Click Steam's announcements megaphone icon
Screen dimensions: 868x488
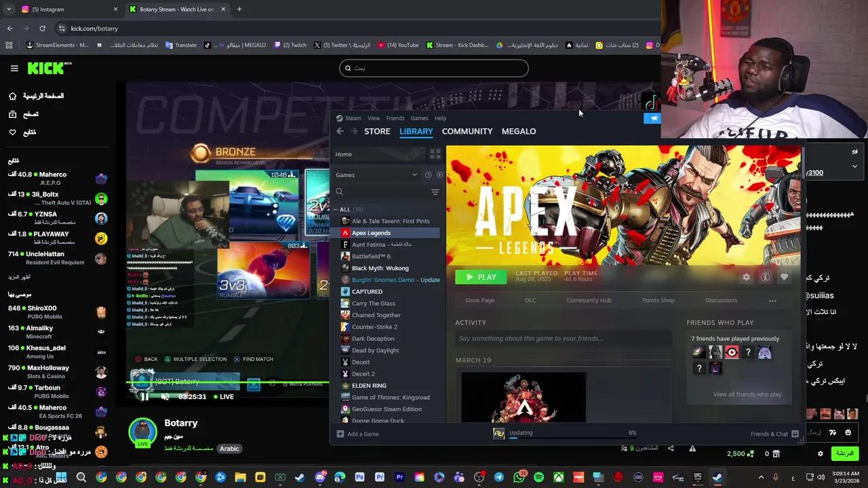point(652,119)
